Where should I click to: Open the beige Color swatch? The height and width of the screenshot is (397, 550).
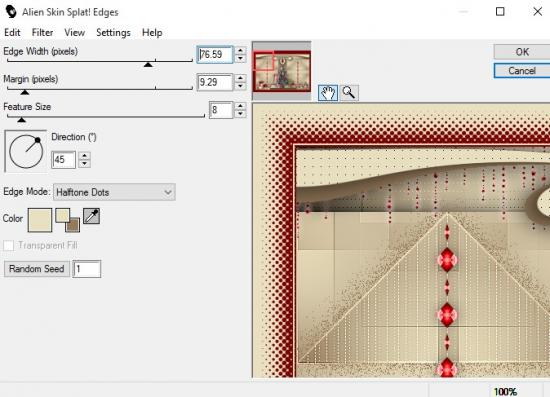pyautogui.click(x=40, y=220)
